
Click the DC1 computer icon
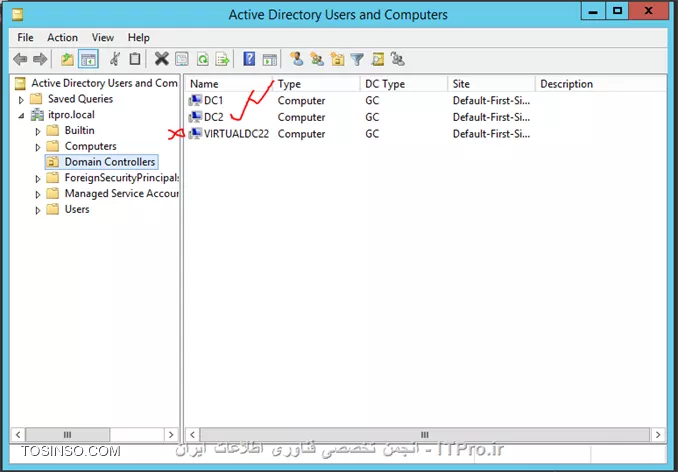pyautogui.click(x=195, y=100)
